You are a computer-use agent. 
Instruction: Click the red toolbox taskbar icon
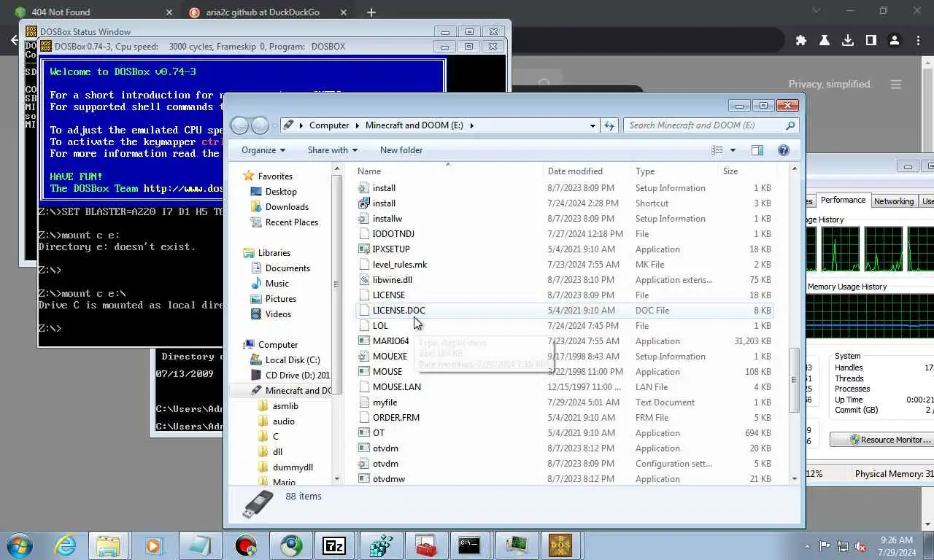[425, 545]
